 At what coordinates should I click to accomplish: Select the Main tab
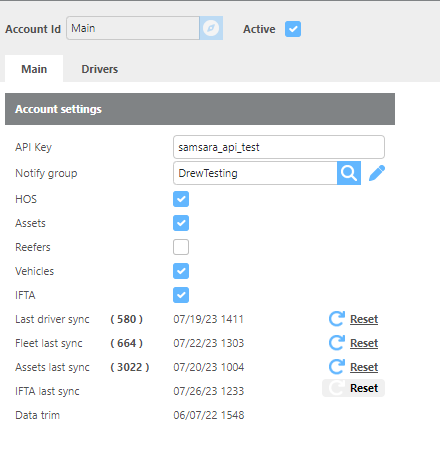point(34,69)
